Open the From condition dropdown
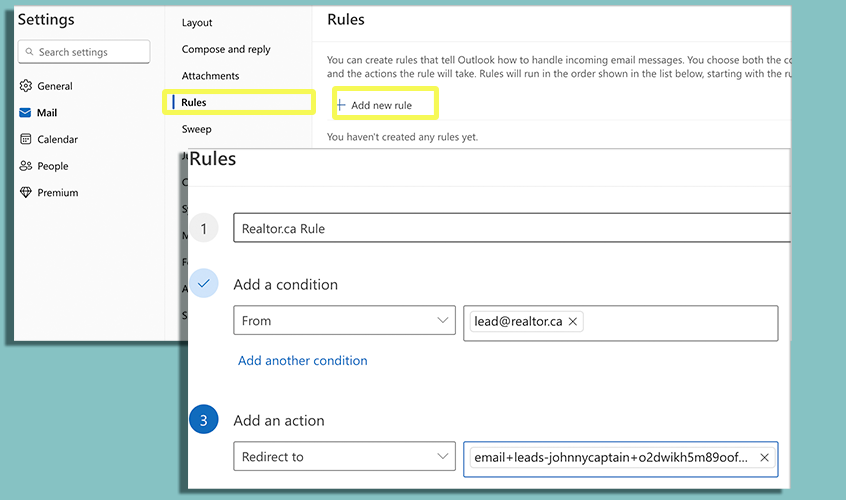 (443, 321)
